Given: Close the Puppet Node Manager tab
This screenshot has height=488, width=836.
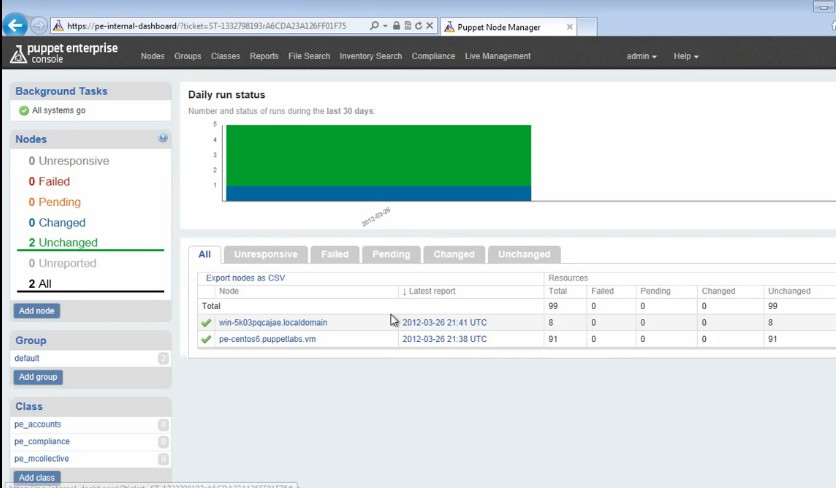Looking at the screenshot, I should 569,27.
